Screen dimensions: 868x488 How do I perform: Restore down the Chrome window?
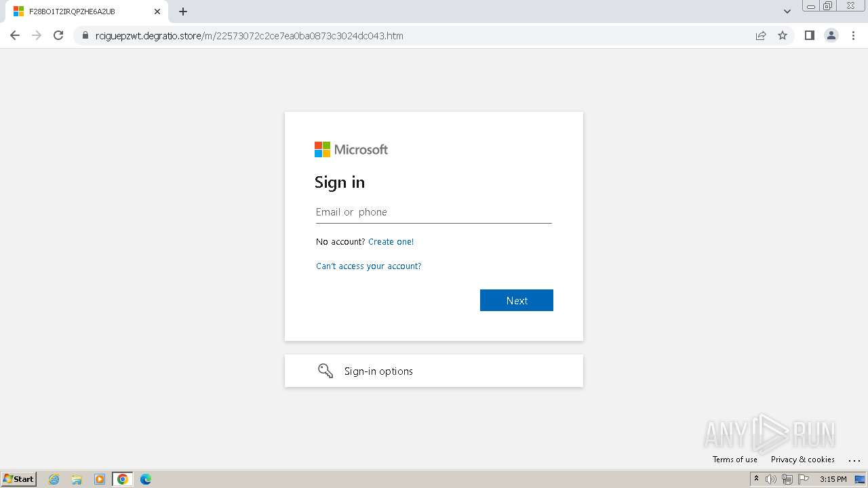click(828, 5)
